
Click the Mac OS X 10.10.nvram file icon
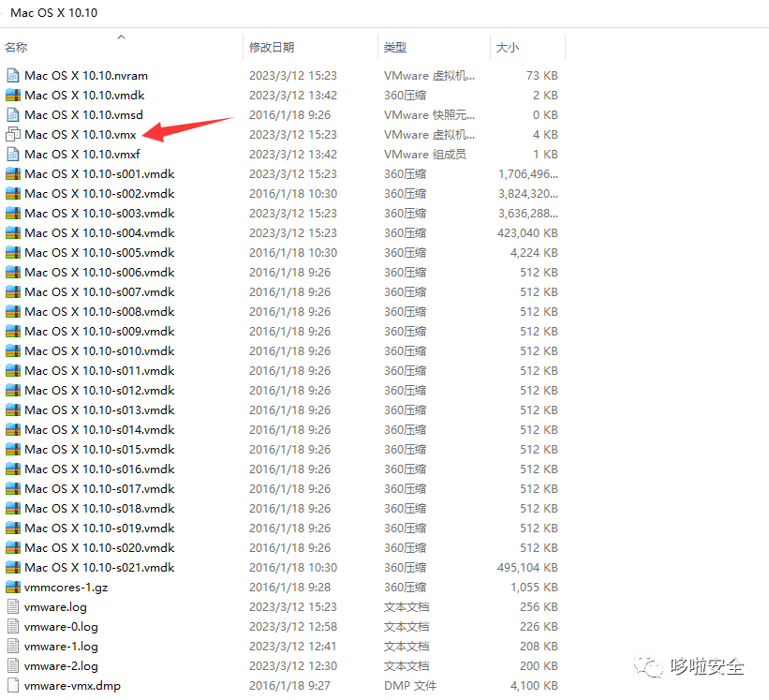click(13, 76)
